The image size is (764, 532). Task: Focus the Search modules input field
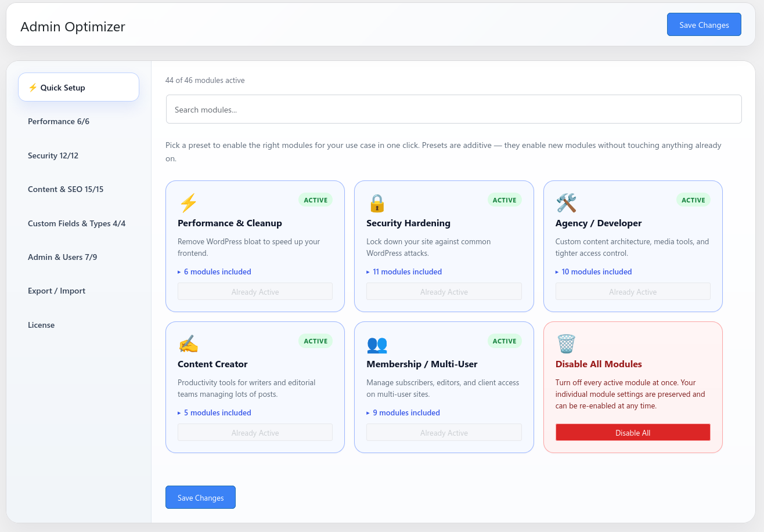[x=453, y=109]
